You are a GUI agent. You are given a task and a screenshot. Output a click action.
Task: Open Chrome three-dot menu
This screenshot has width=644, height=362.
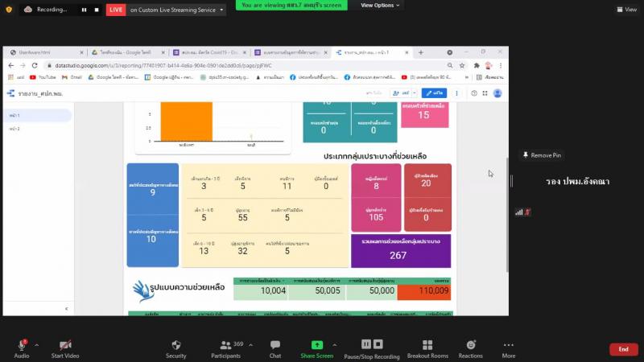(x=501, y=65)
